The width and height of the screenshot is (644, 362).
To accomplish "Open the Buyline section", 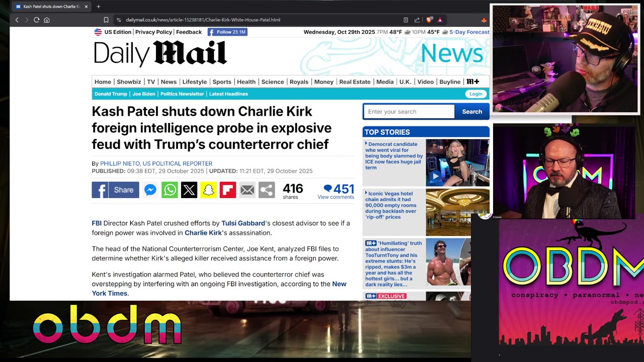I will click(450, 82).
